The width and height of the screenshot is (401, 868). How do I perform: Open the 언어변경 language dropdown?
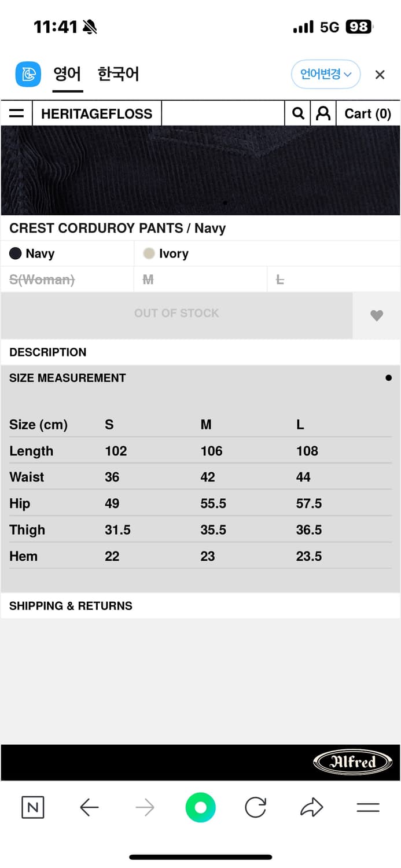point(326,75)
